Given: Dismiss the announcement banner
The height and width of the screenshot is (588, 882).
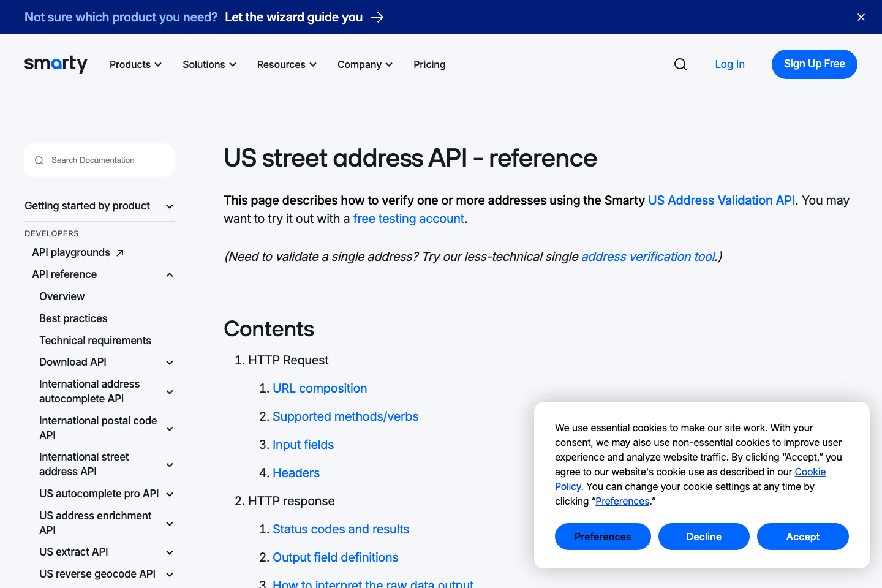Looking at the screenshot, I should coord(861,17).
